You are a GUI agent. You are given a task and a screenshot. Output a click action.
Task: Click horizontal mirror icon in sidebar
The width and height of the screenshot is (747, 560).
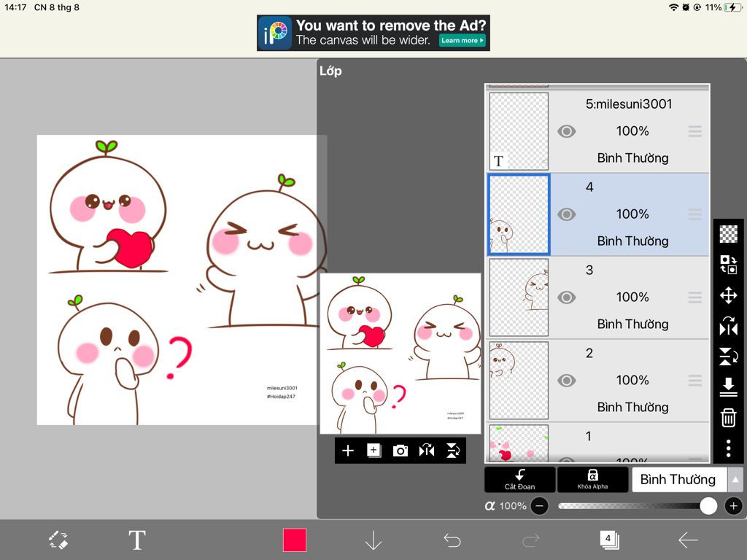click(729, 326)
